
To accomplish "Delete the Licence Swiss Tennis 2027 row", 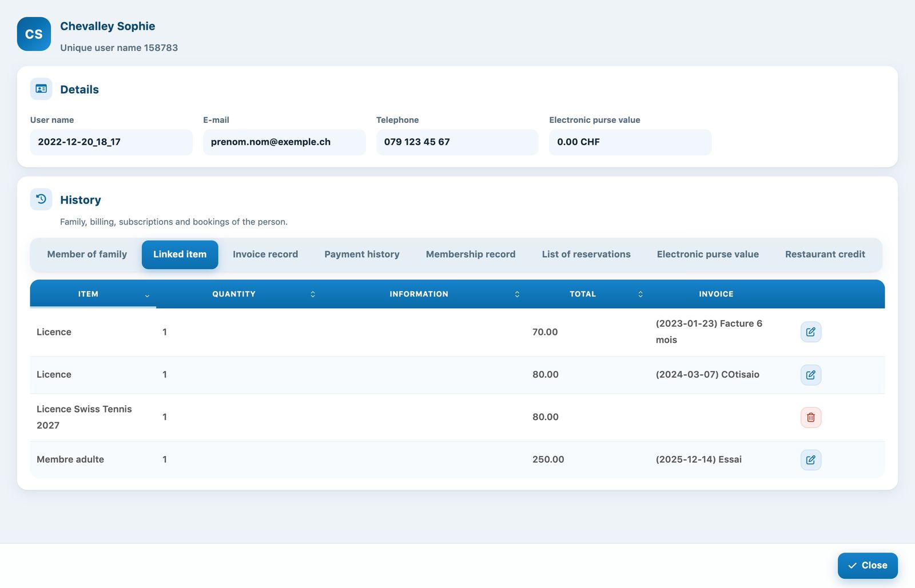I will [811, 417].
